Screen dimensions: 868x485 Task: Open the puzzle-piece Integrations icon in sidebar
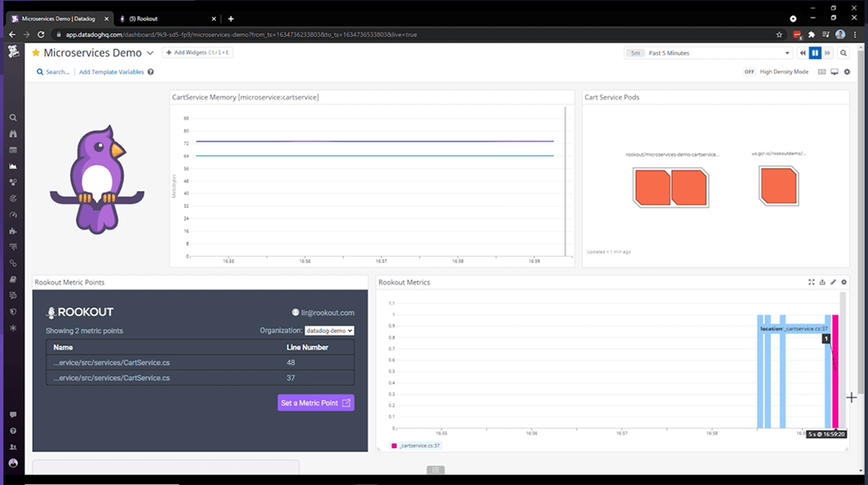tap(13, 231)
